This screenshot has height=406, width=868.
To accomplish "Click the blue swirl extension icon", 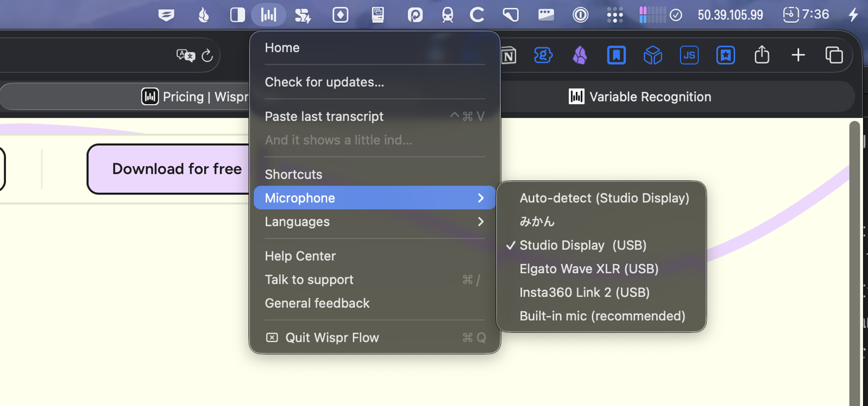I will 543,55.
